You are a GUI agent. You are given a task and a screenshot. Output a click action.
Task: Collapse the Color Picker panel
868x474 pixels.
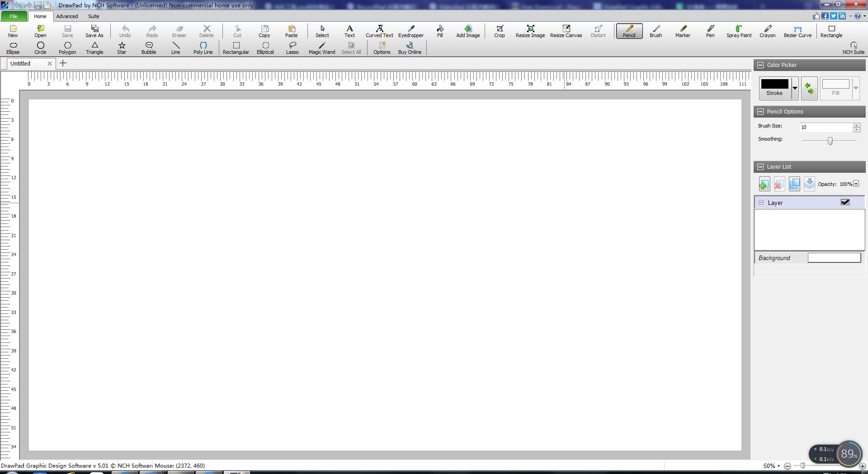[x=760, y=65]
